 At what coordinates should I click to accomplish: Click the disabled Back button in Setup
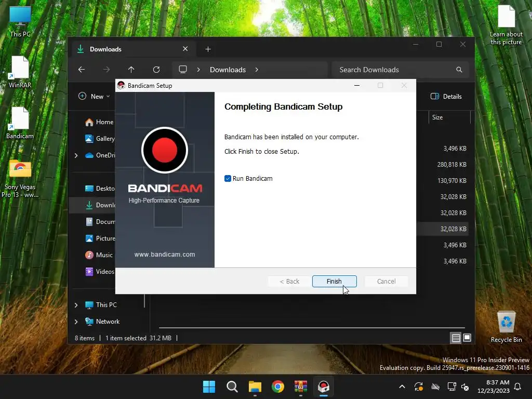[289, 281]
